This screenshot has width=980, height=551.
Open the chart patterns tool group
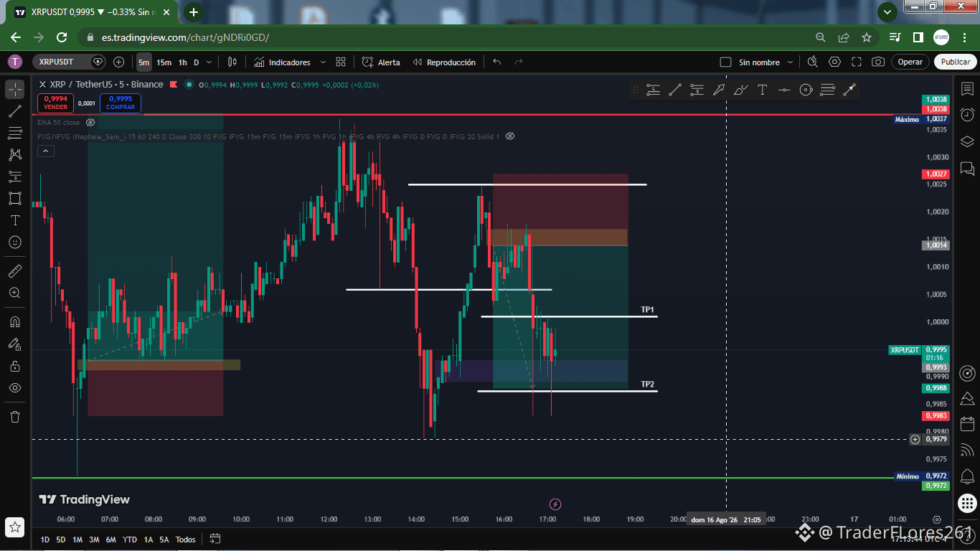15,154
